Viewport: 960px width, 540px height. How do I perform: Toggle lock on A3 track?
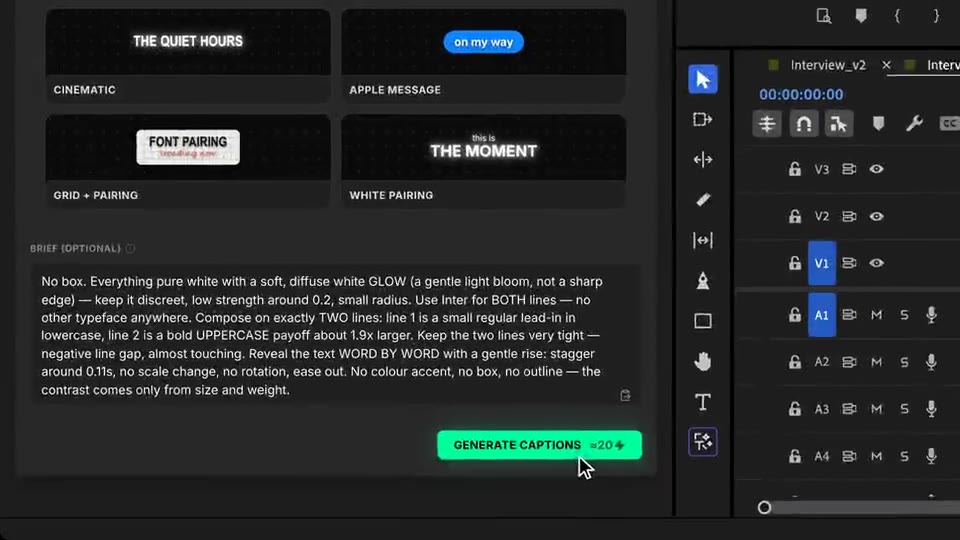pos(794,409)
